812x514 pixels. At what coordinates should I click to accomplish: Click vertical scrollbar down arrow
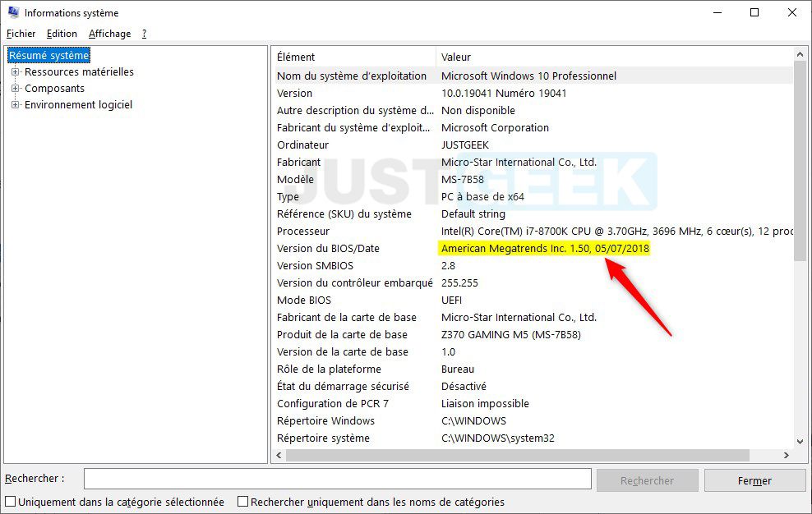click(x=800, y=442)
